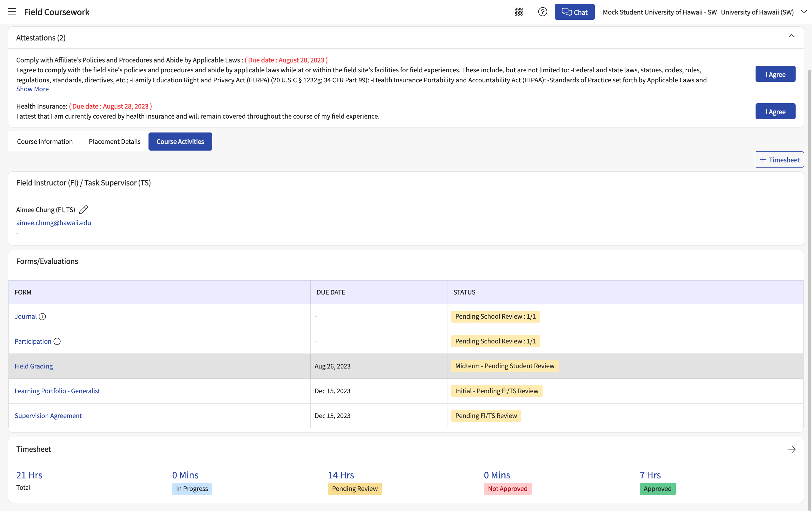Open the apps grid icon
Image resolution: width=812 pixels, height=511 pixels.
(519, 12)
